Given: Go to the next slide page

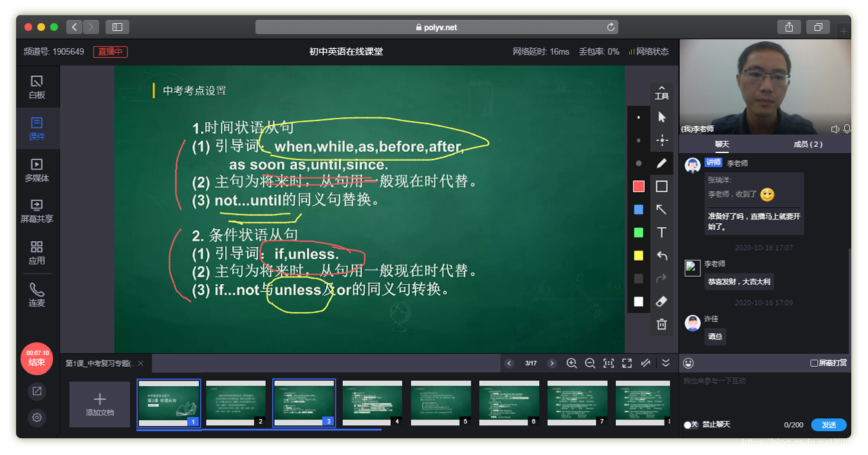Looking at the screenshot, I should pyautogui.click(x=551, y=364).
